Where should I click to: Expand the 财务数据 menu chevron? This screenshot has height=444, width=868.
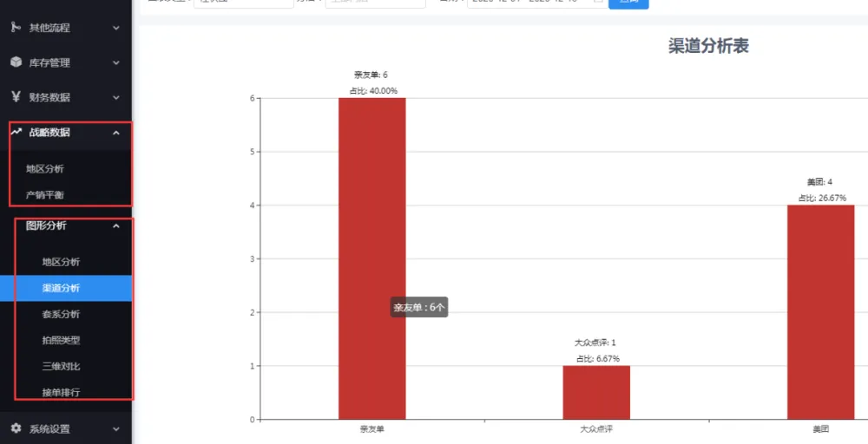click(x=116, y=97)
